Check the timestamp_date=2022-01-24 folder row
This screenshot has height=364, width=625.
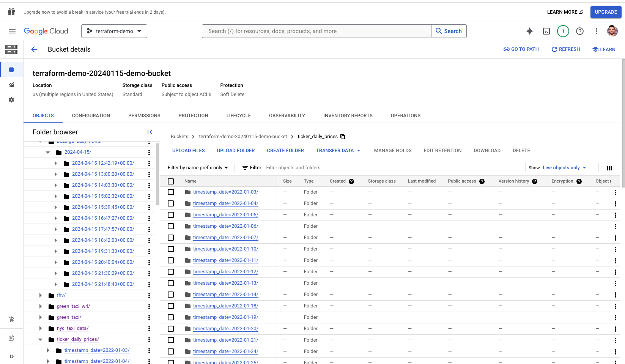pos(171,351)
